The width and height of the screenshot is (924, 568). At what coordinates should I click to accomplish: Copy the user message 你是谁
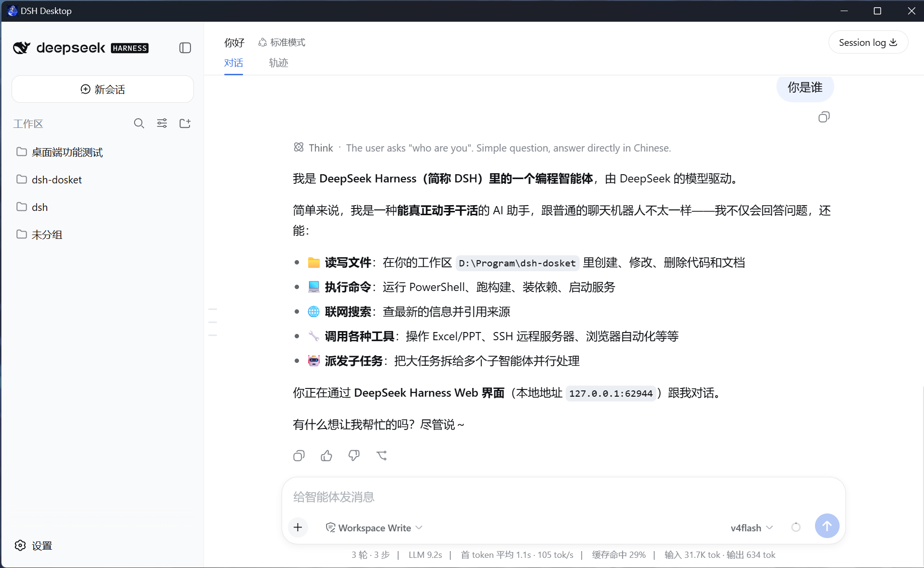pos(824,117)
